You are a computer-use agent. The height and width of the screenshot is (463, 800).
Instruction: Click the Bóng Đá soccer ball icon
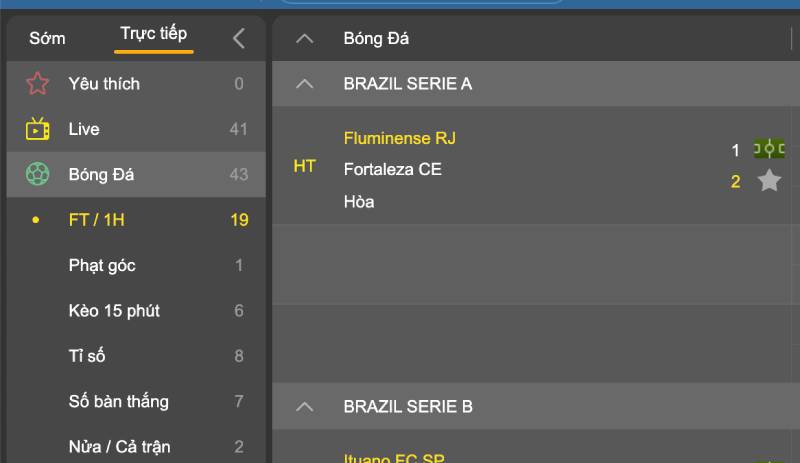(38, 175)
